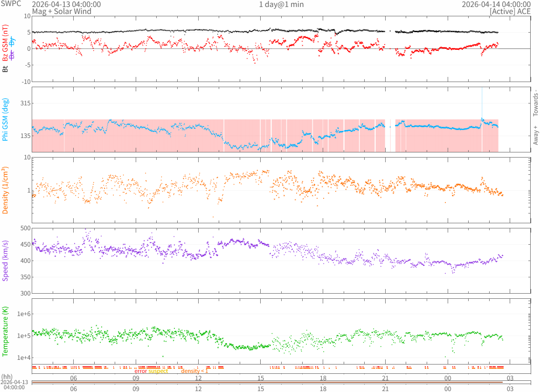This screenshot has height=392, width=540.
Task: Click the -5 tick on the magnetic field axis
Action: (28, 65)
